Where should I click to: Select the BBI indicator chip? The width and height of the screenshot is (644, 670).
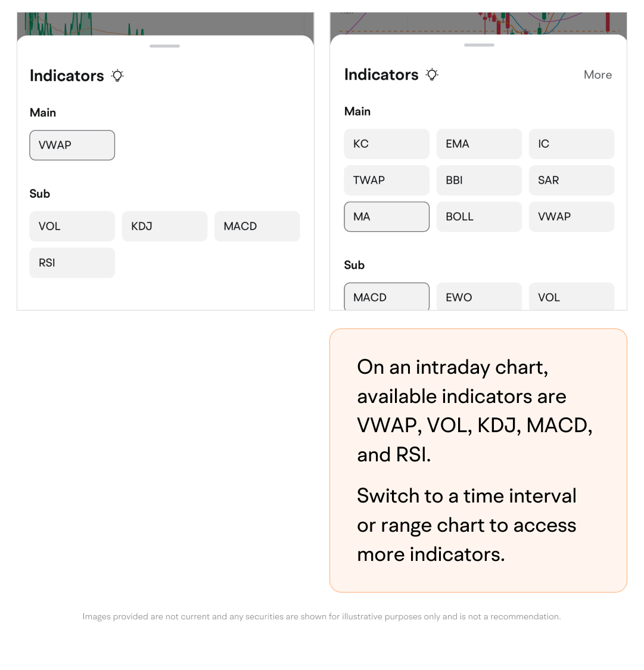point(479,180)
